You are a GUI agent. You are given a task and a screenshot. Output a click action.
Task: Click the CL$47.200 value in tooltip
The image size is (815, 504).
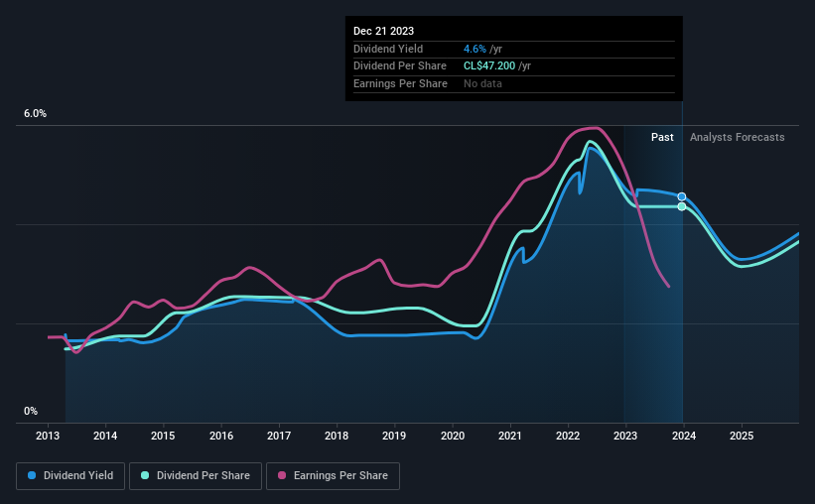pos(489,66)
